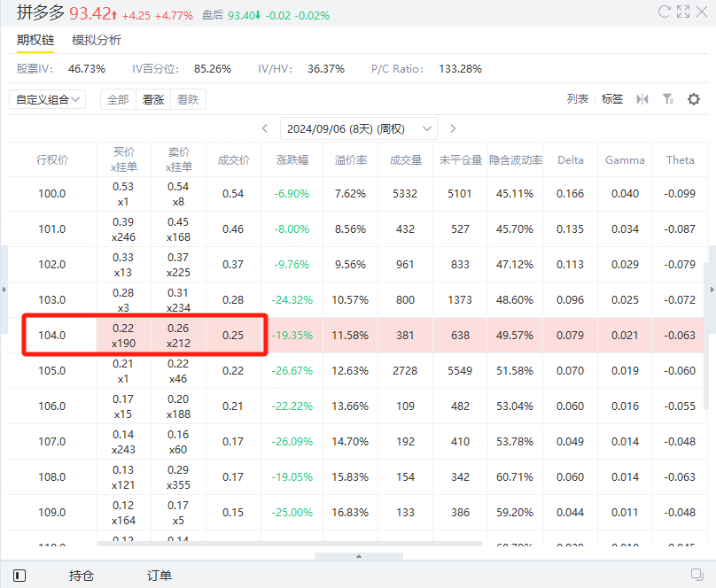Click the horizontal table scrollbar
Image resolution: width=716 pixels, height=588 pixels.
click(x=290, y=544)
